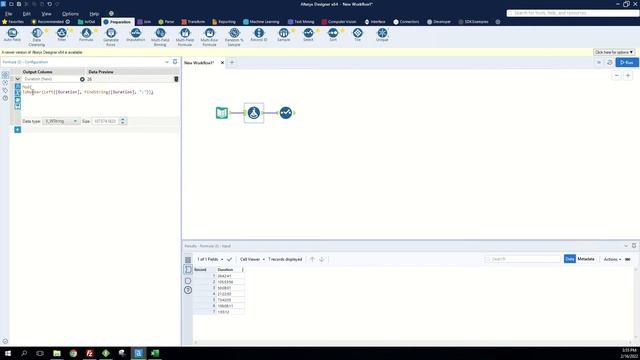Open the Click here for options dropdown
Viewport: 640px width, 360px height.
613,52
